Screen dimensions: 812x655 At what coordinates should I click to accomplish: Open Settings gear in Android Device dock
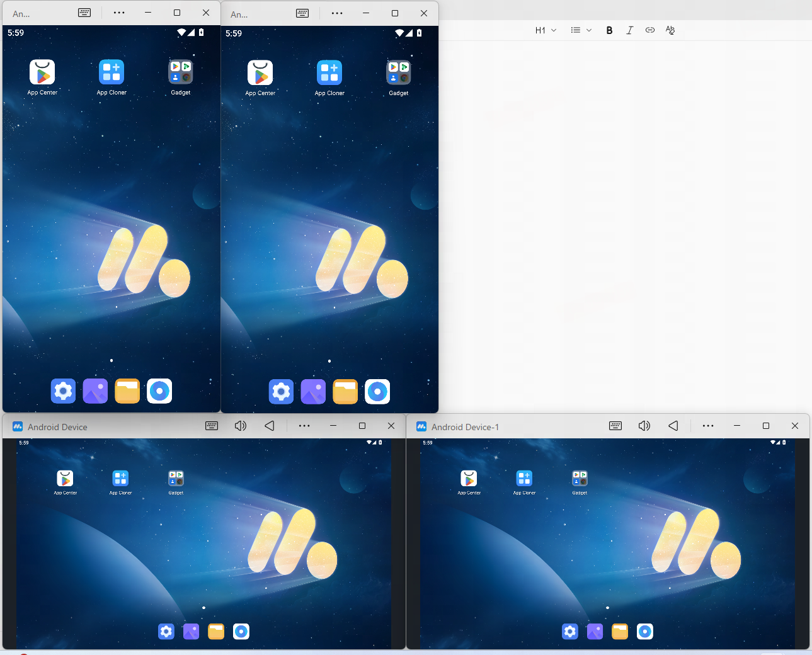tap(166, 631)
